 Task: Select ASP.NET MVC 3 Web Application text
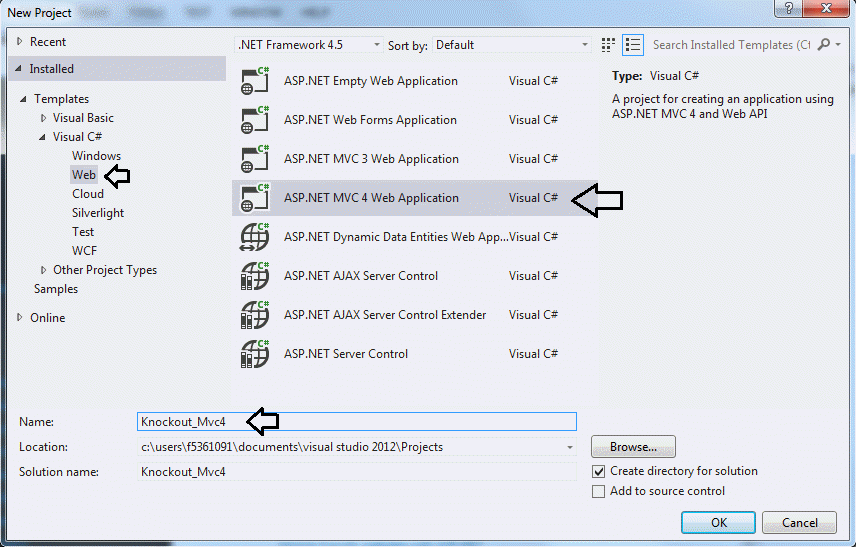pyautogui.click(x=371, y=159)
